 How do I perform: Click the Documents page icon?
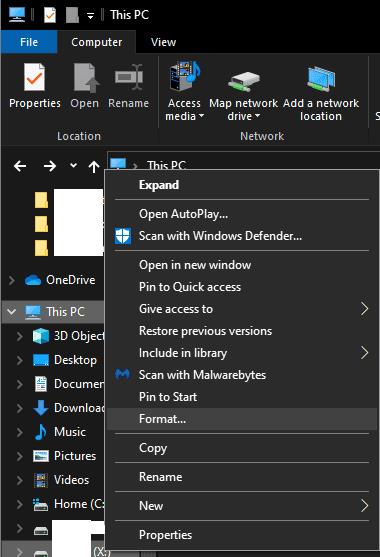[41, 384]
